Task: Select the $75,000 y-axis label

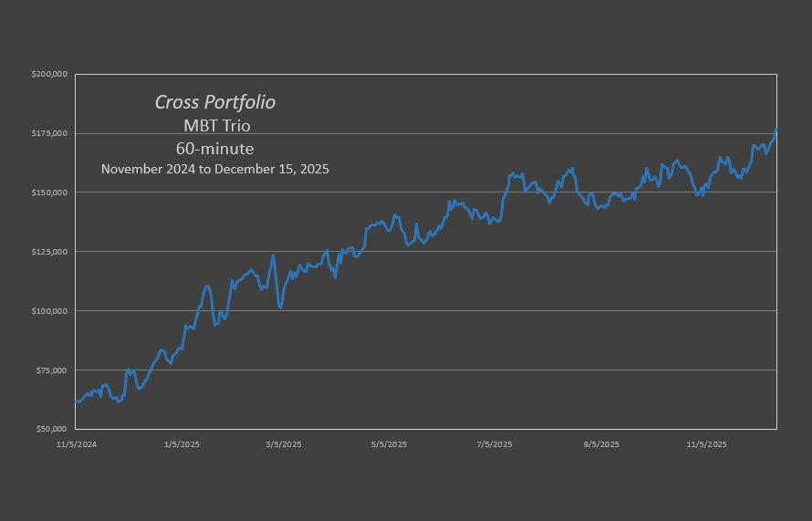Action: point(52,370)
